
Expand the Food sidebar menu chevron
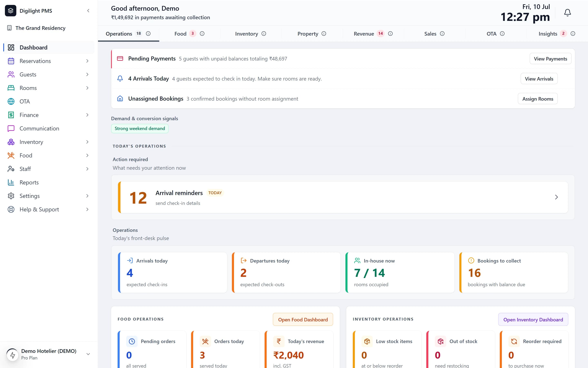click(x=87, y=155)
